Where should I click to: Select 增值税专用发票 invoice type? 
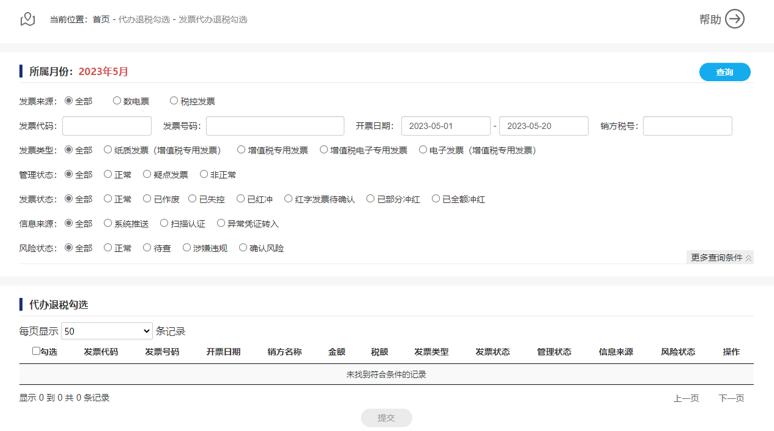[x=241, y=150]
